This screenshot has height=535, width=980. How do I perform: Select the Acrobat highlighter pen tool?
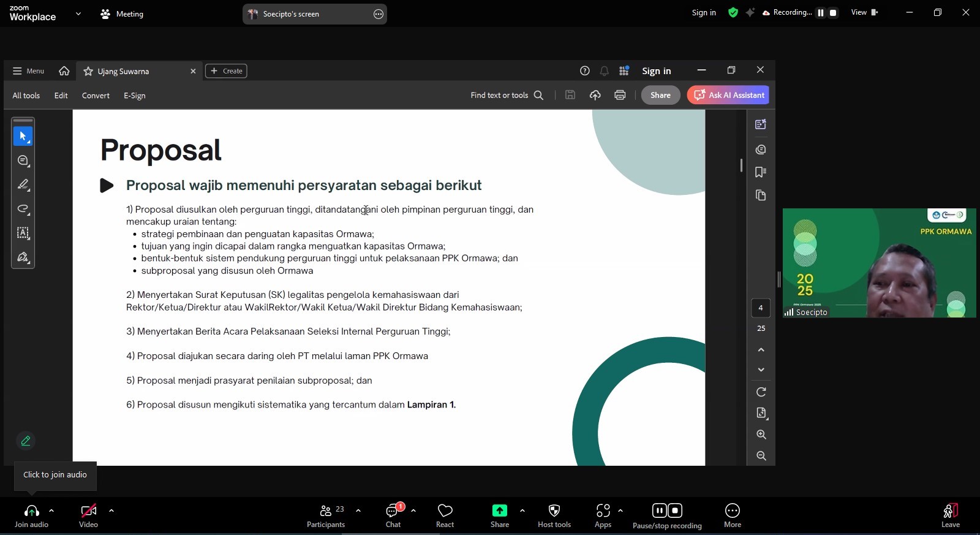point(23,184)
